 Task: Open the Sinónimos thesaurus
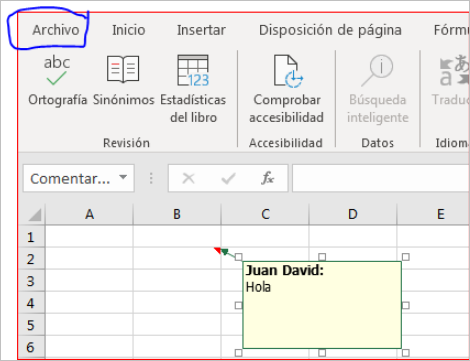coord(123,80)
